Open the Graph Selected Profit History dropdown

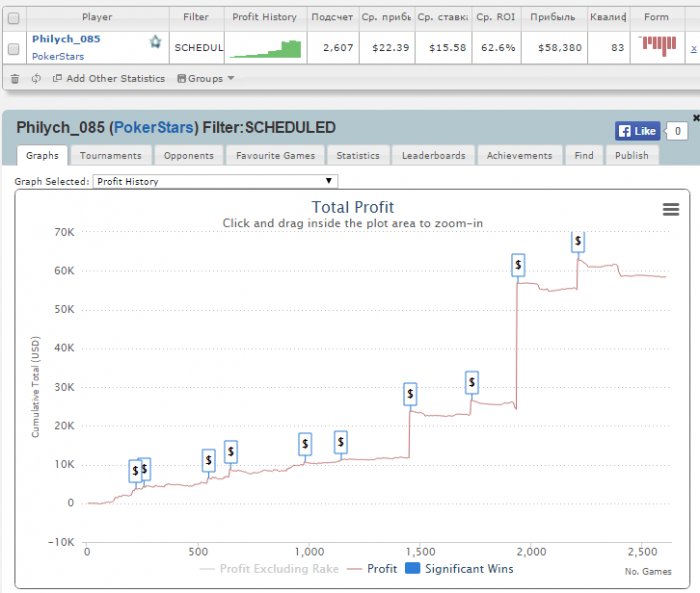pos(215,181)
